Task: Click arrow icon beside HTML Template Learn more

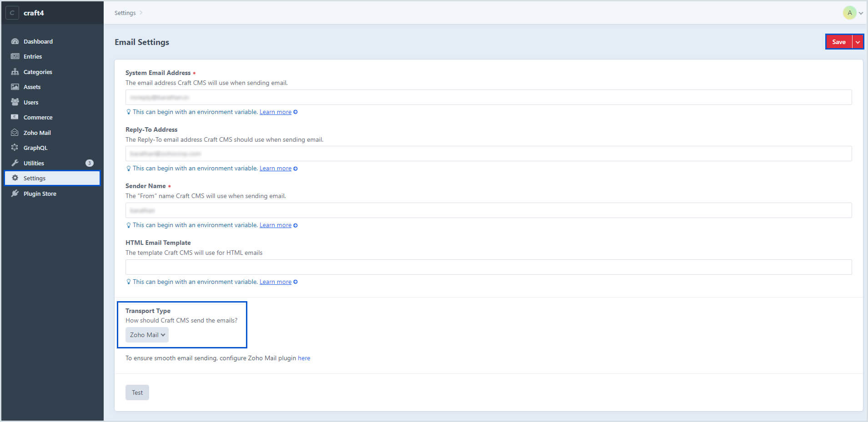Action: 296,282
